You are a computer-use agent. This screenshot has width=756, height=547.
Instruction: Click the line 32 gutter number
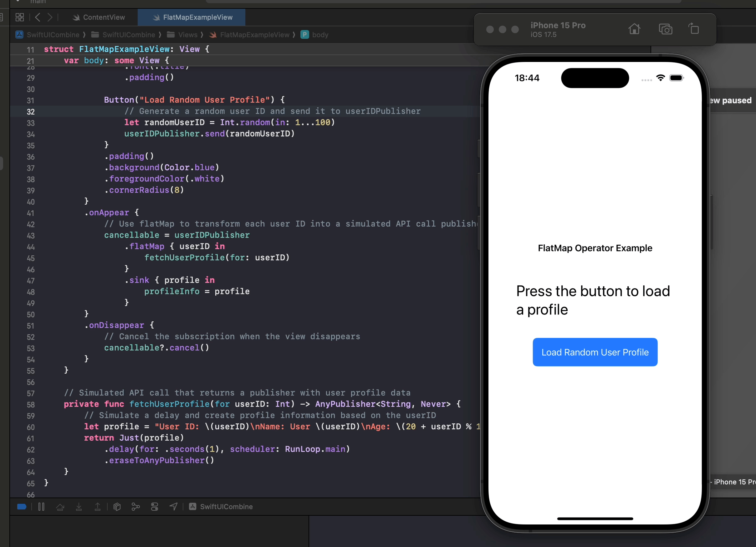[31, 111]
